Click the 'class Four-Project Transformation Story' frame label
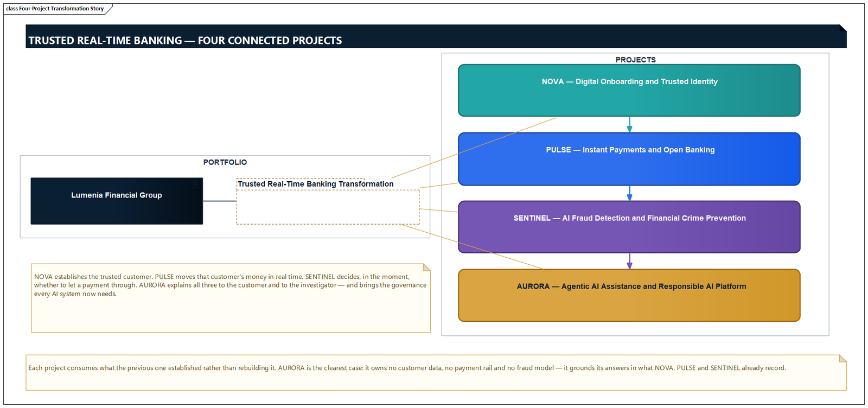 pyautogui.click(x=55, y=9)
